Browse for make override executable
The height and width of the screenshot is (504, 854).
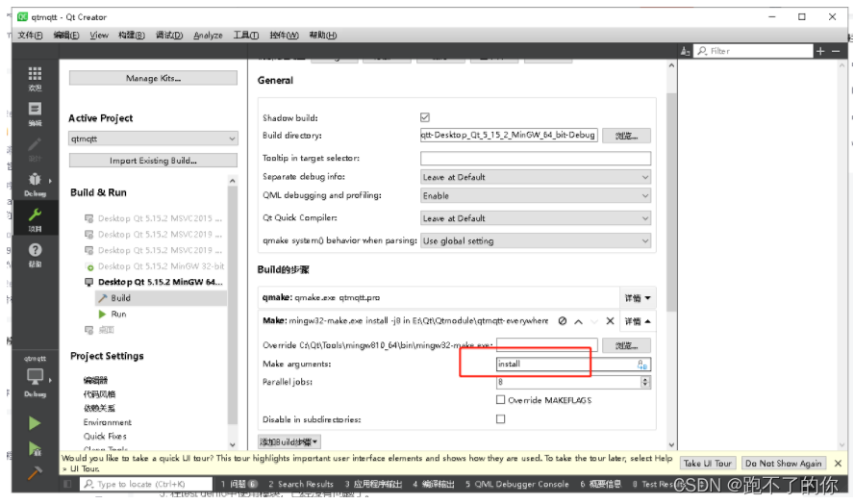[626, 345]
